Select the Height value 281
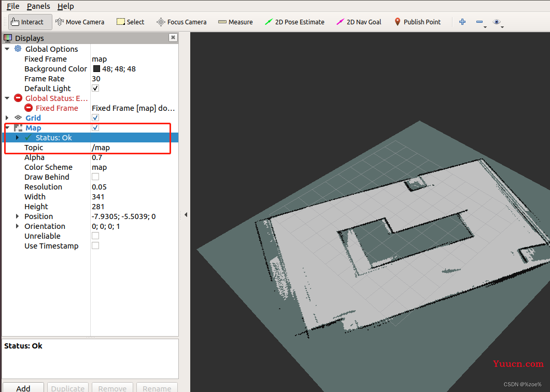The height and width of the screenshot is (392, 550). tap(98, 206)
